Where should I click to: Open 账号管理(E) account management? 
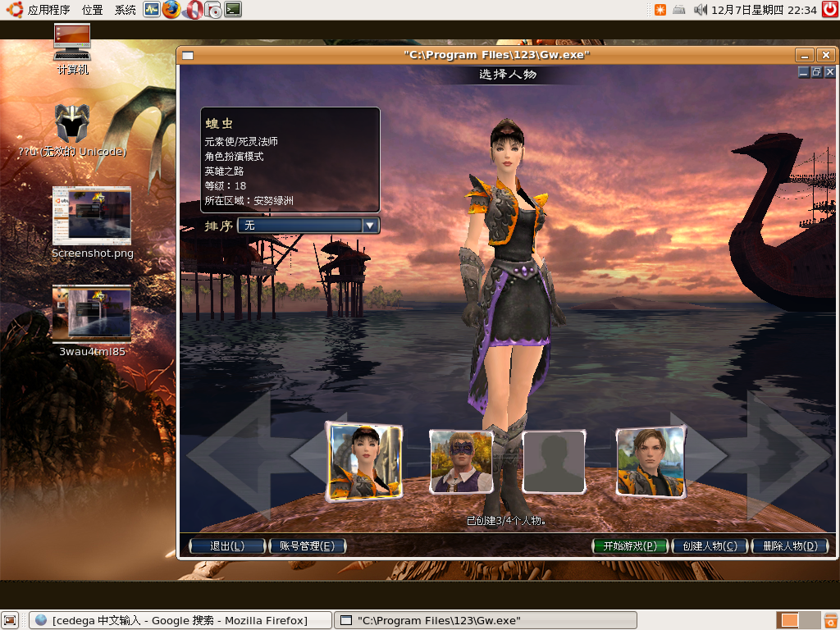[x=307, y=546]
